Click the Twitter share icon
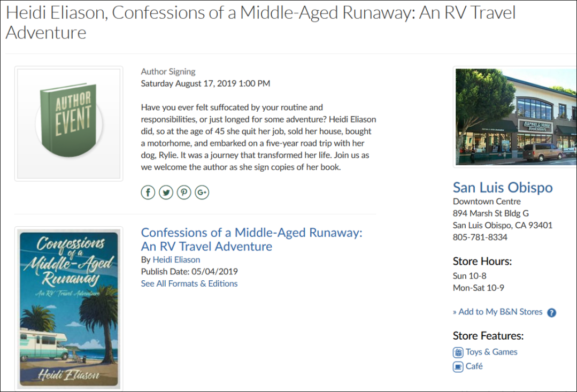The width and height of the screenshot is (577, 392). [166, 193]
